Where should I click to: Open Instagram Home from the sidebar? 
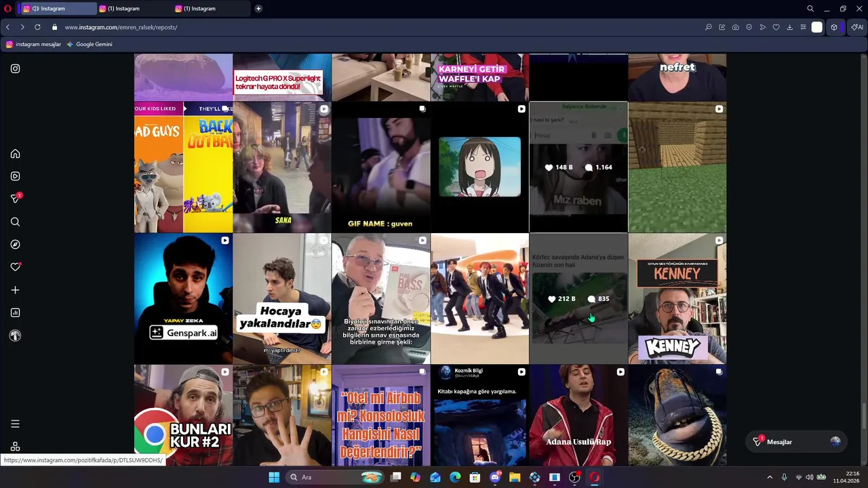pos(15,154)
